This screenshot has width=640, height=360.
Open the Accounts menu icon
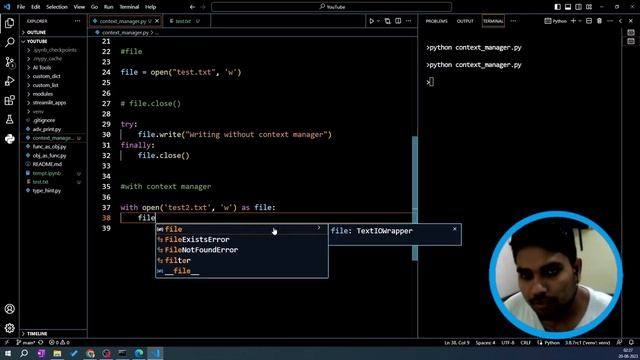click(x=9, y=309)
